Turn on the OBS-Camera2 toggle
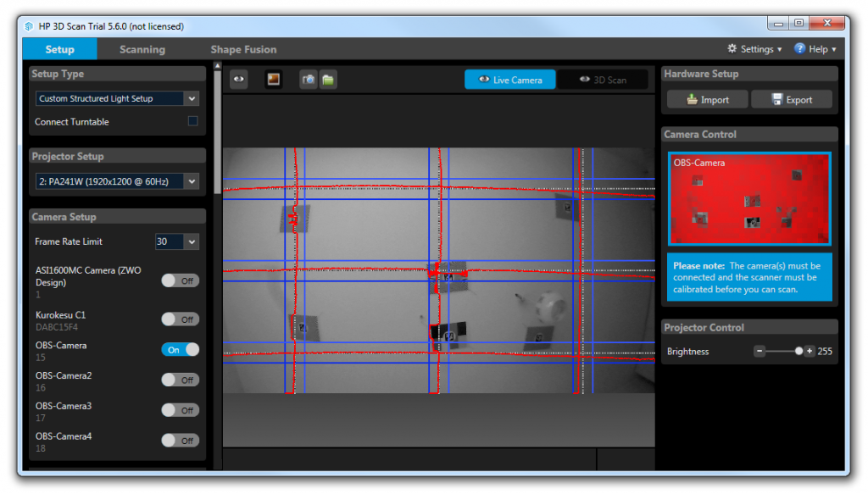Viewport: 868px width, 494px height. tap(180, 380)
